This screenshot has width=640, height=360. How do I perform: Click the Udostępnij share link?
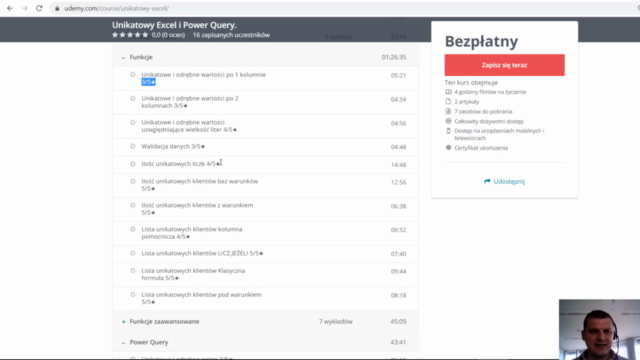tap(509, 181)
